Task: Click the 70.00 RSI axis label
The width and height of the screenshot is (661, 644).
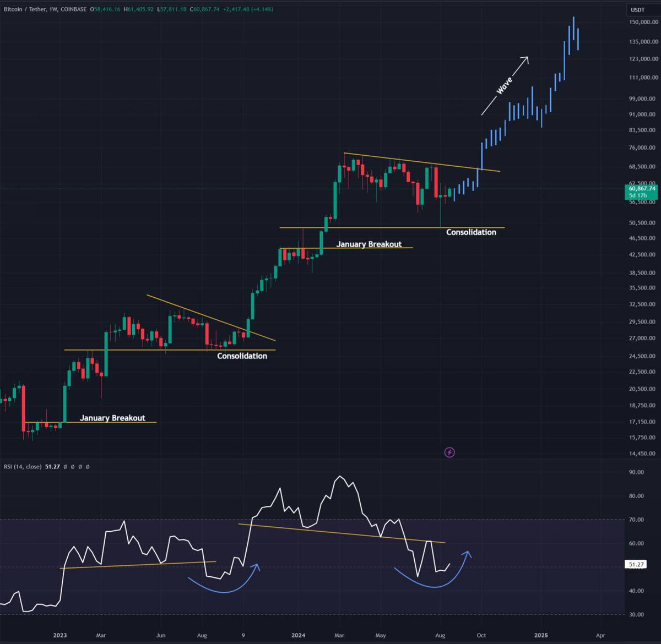Action: (636, 520)
